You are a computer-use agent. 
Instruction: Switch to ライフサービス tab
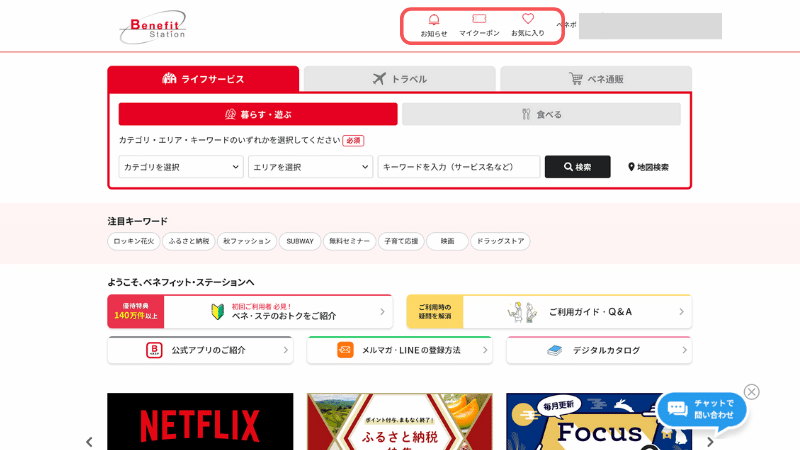[x=203, y=79]
